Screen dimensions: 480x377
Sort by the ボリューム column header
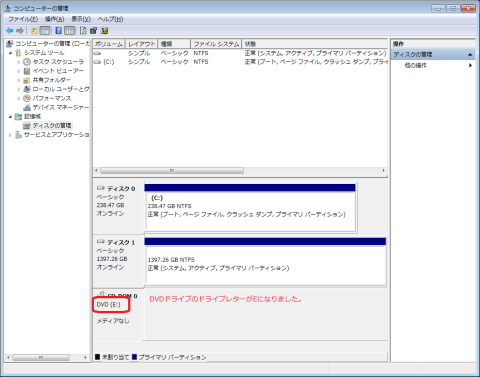pyautogui.click(x=109, y=44)
